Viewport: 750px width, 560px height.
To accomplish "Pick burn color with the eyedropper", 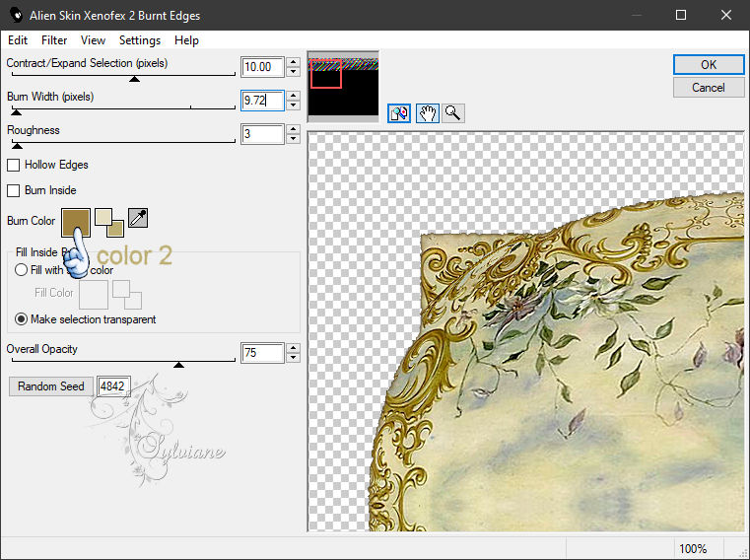I will (x=138, y=218).
